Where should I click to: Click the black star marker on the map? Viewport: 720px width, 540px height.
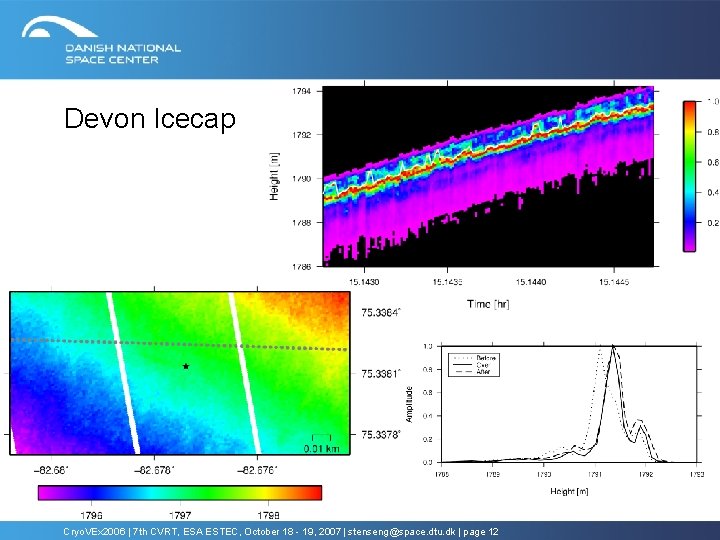[x=186, y=366]
